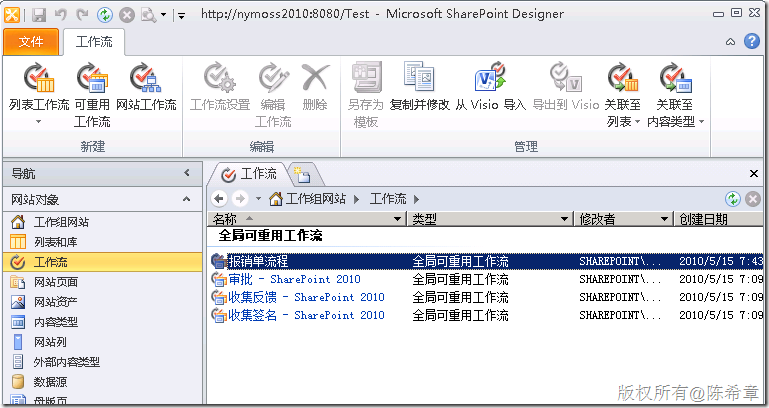Open the 关联至列表 dropdown arrow
This screenshot has height=408, width=769.
(637, 122)
